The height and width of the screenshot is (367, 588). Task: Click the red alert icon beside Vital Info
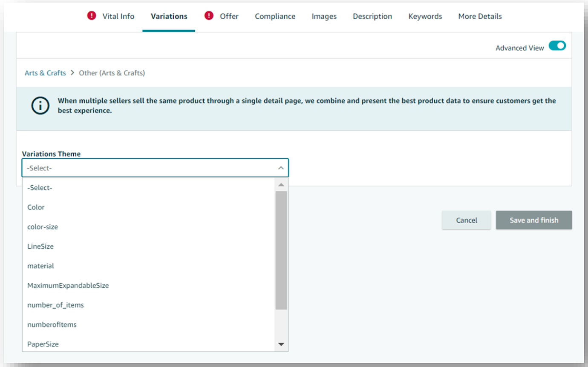[x=92, y=16]
